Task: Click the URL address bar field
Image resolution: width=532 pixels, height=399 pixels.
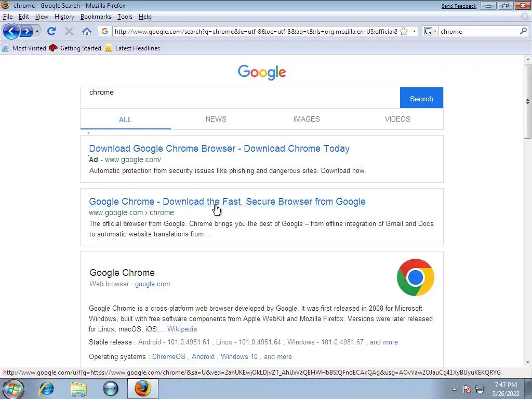Action: 256,32
